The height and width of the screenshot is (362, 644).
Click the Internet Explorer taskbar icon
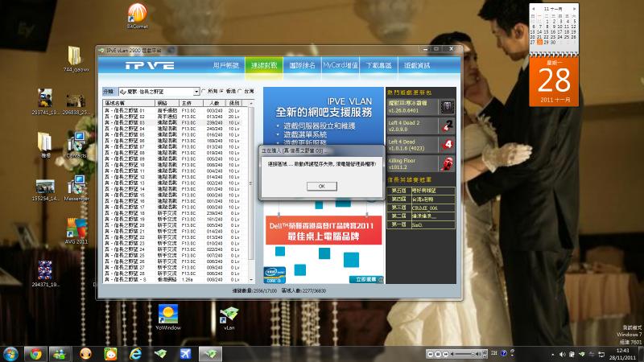[136, 353]
